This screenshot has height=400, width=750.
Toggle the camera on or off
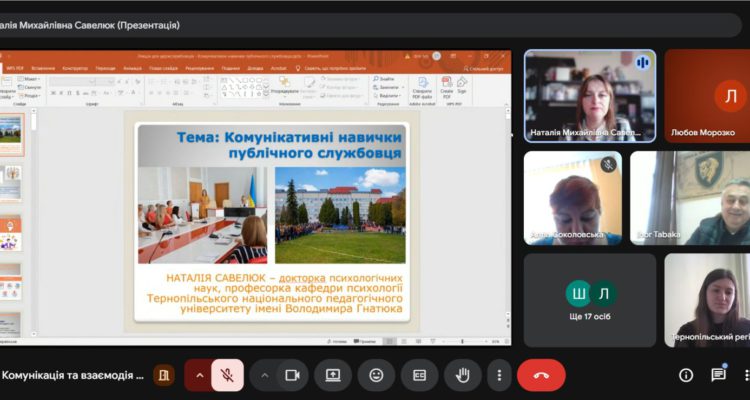point(293,375)
